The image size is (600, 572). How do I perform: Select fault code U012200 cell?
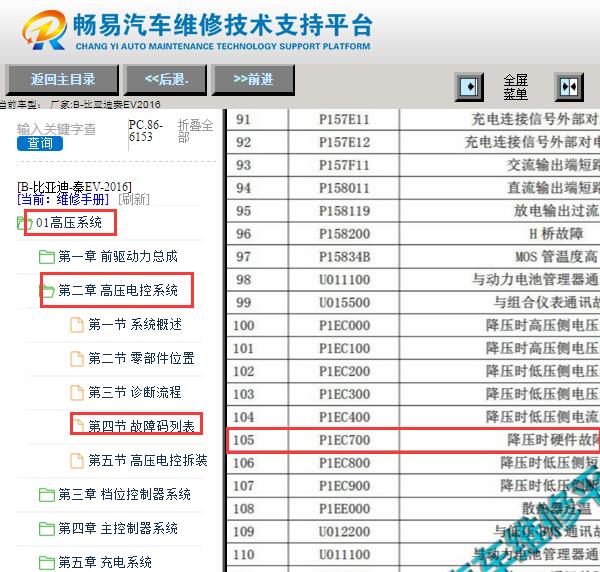coord(344,531)
